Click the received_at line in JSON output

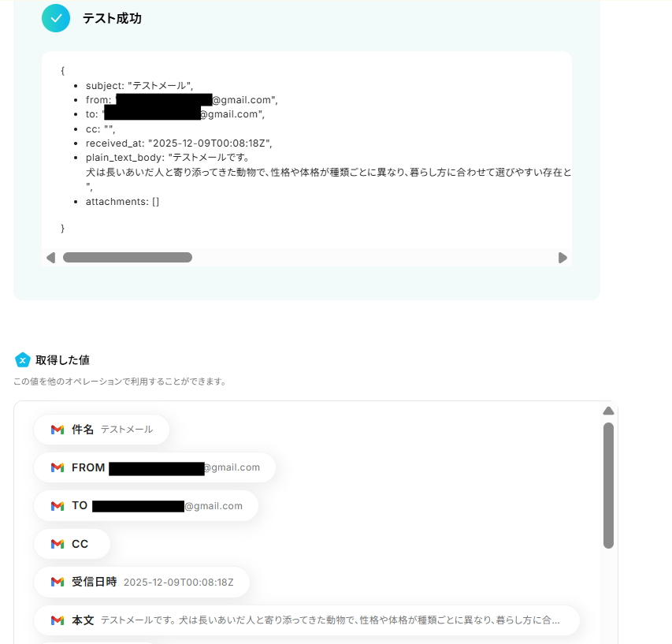[x=179, y=143]
